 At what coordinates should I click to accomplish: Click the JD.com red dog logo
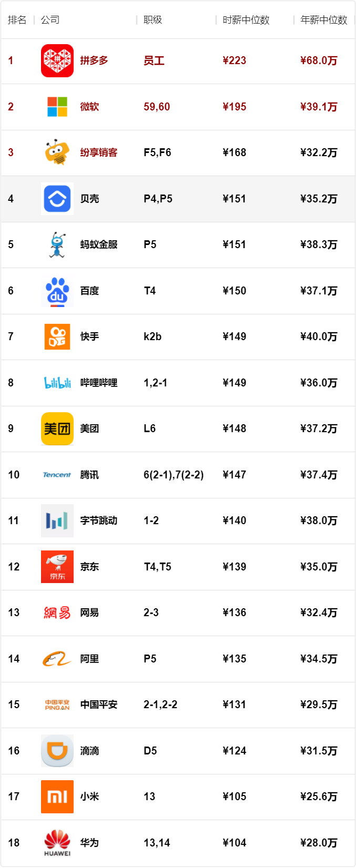pos(57,567)
